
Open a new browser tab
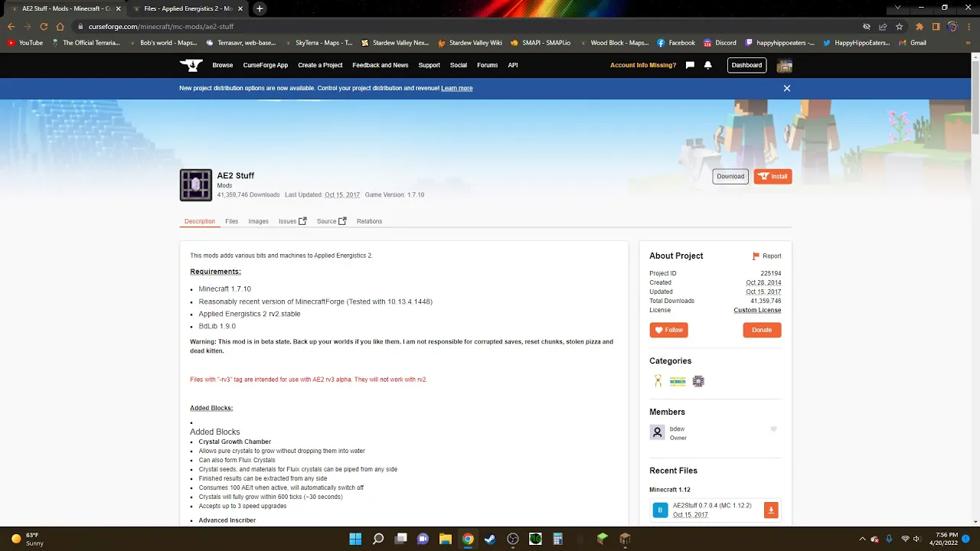pos(260,8)
